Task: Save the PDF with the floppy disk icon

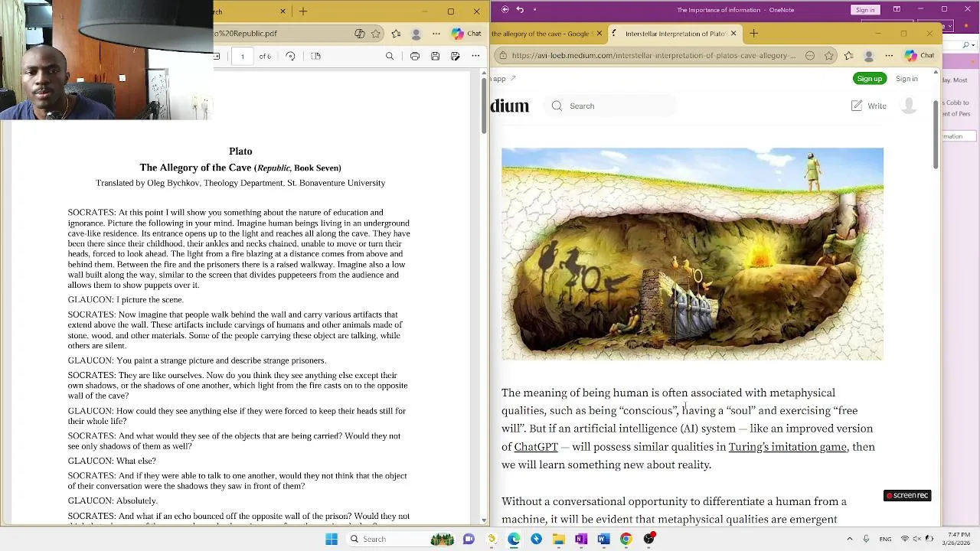Action: pyautogui.click(x=435, y=56)
